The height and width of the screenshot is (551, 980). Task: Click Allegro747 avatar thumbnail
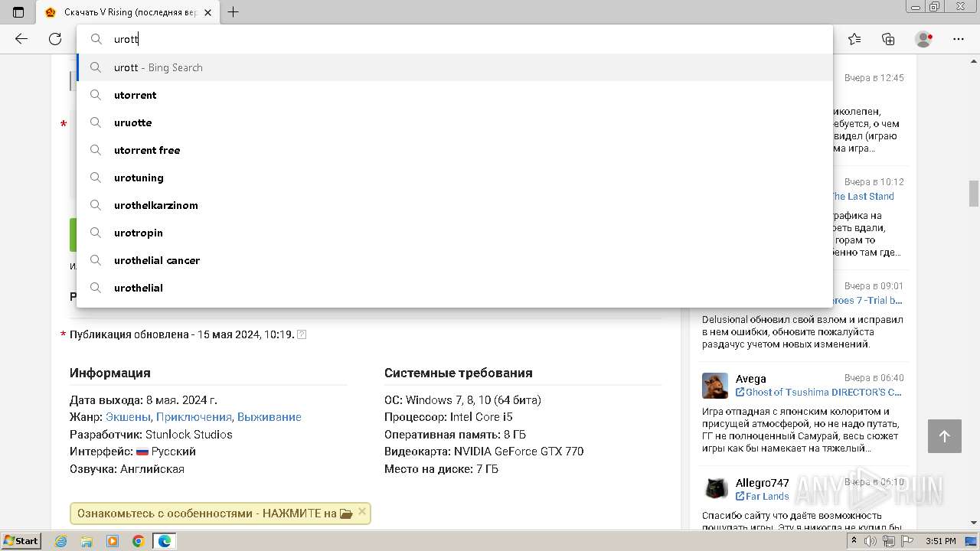715,489
